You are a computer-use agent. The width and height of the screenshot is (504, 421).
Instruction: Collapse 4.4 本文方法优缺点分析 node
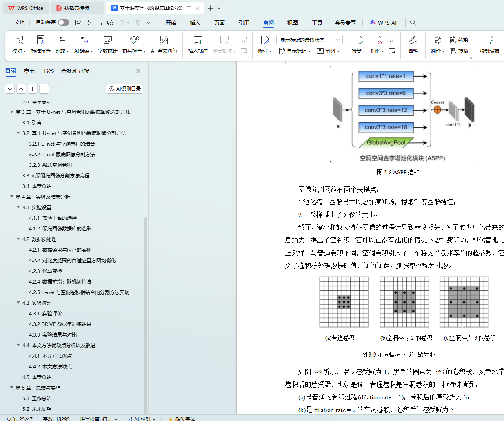coord(18,345)
